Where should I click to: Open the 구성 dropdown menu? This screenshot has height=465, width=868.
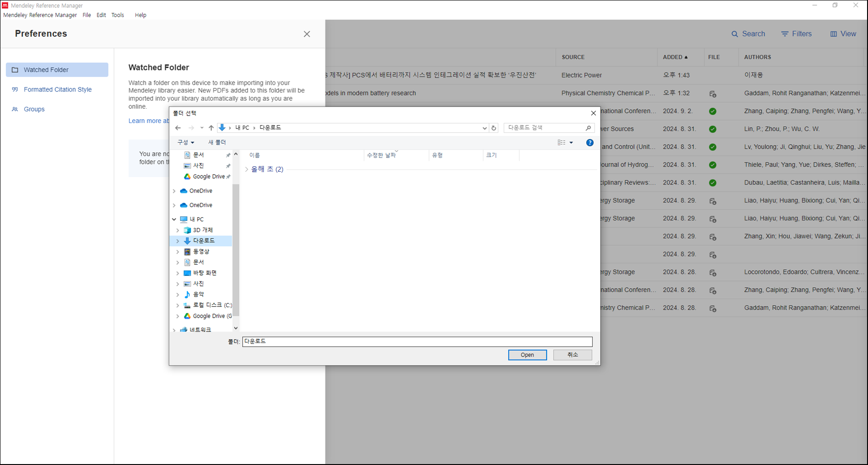coord(186,143)
